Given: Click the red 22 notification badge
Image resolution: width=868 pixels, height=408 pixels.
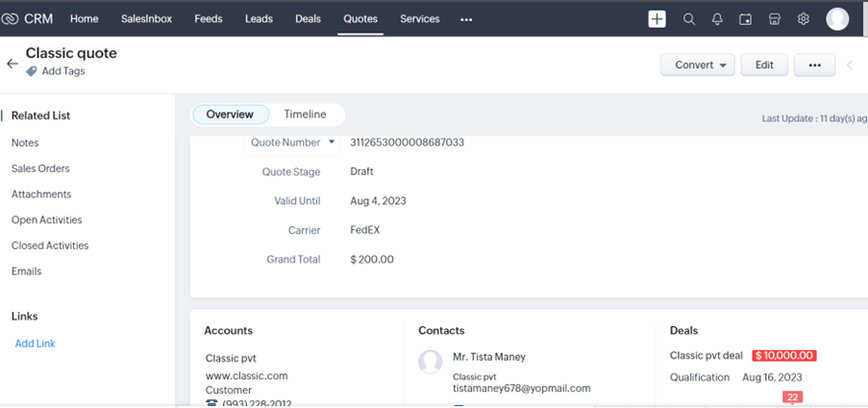Looking at the screenshot, I should [x=792, y=396].
